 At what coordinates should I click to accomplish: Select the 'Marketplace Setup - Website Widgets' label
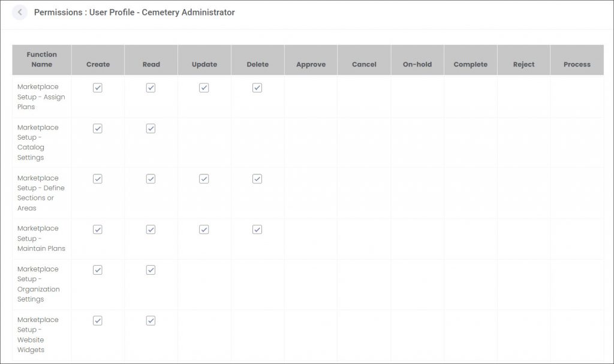[38, 335]
